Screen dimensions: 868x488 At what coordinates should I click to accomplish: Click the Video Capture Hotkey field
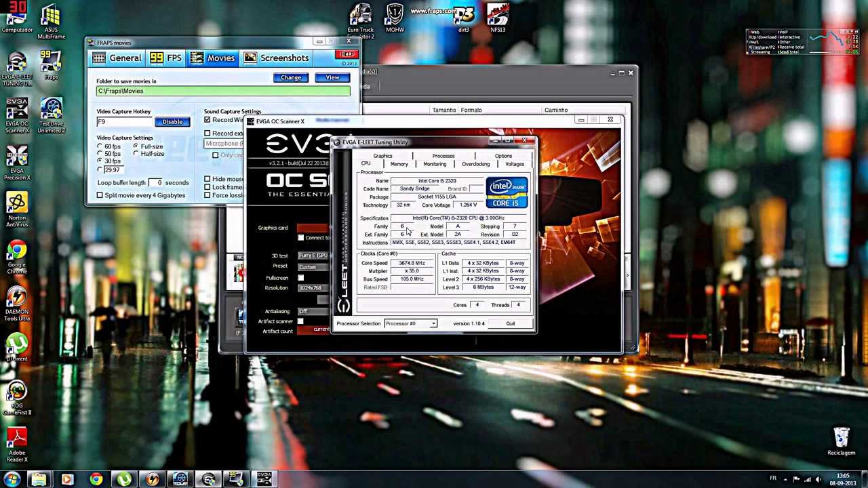pyautogui.click(x=124, y=122)
